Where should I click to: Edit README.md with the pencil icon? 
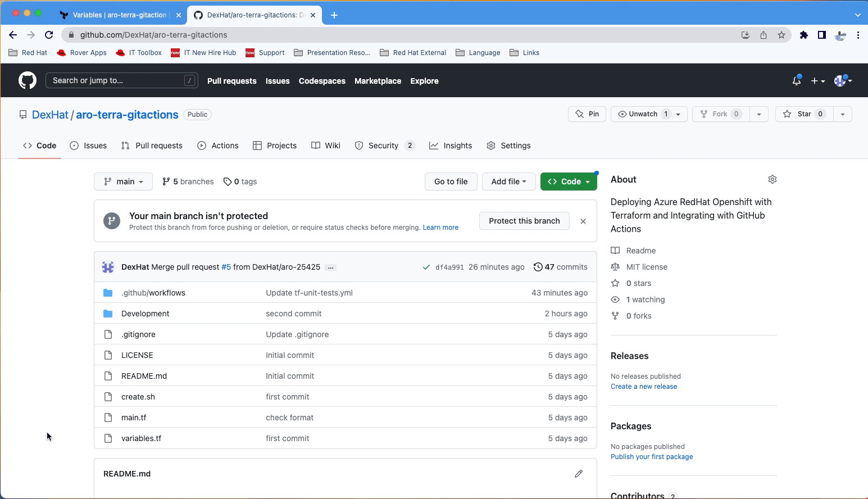579,474
